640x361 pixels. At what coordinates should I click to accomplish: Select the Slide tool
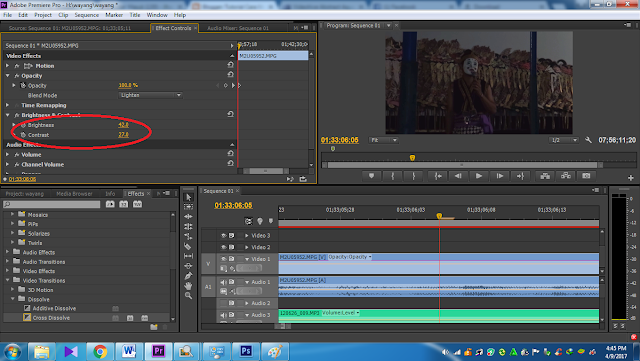[189, 266]
